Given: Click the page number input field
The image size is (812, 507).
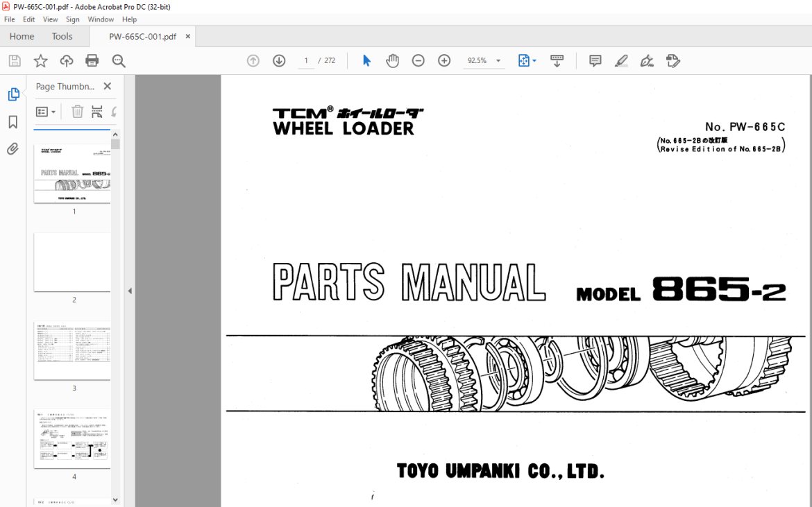Looking at the screenshot, I should 306,60.
